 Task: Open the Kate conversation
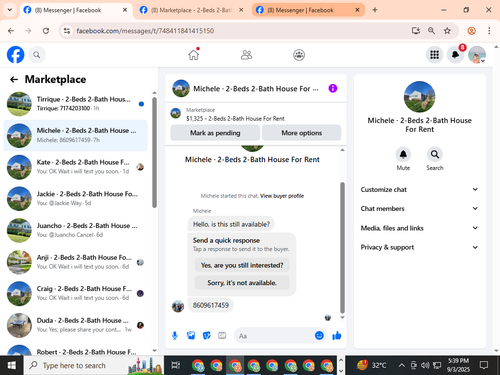click(76, 167)
